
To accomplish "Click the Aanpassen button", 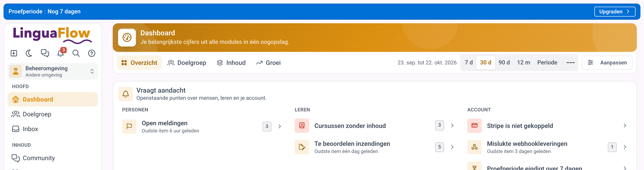I will pyautogui.click(x=607, y=63).
